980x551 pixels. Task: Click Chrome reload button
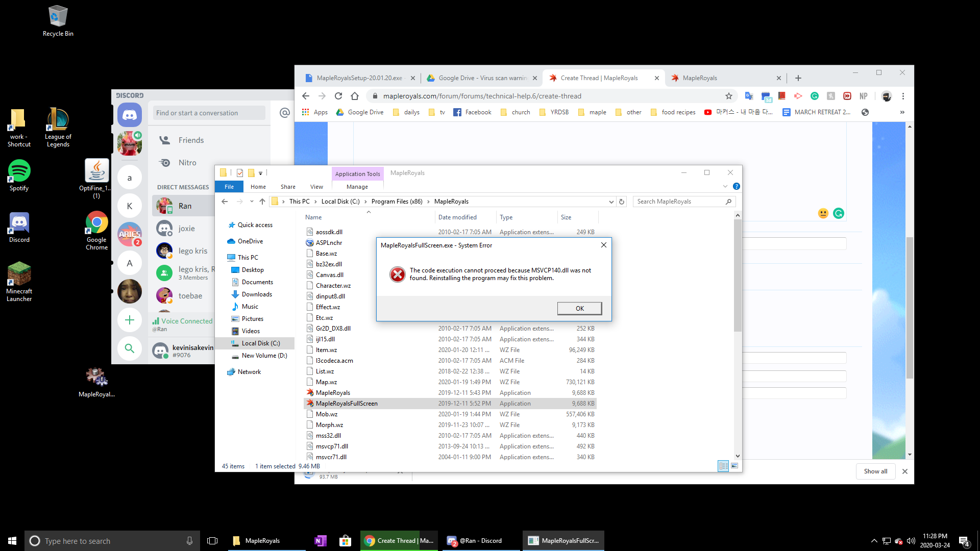coord(338,96)
